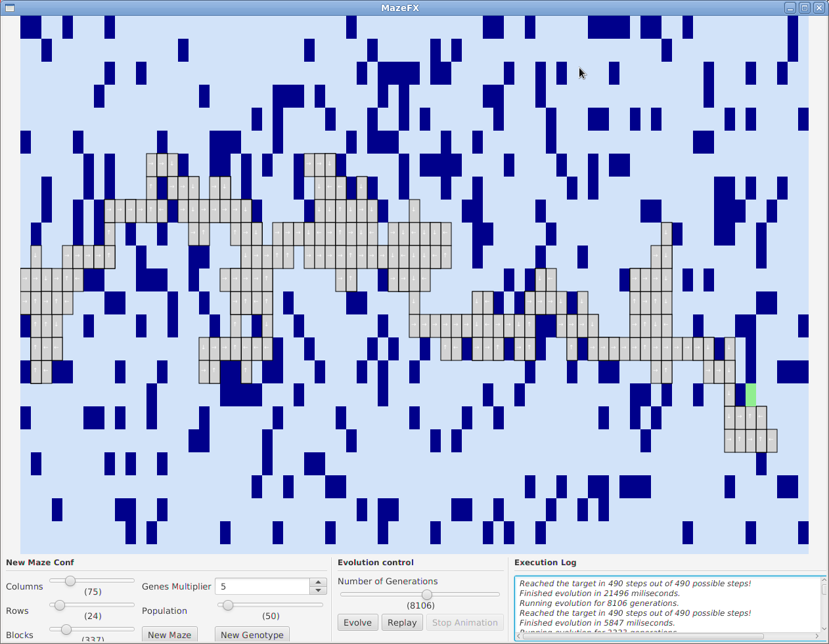This screenshot has width=829, height=644.
Task: Increment the Genes Multiplier value
Action: (x=319, y=582)
